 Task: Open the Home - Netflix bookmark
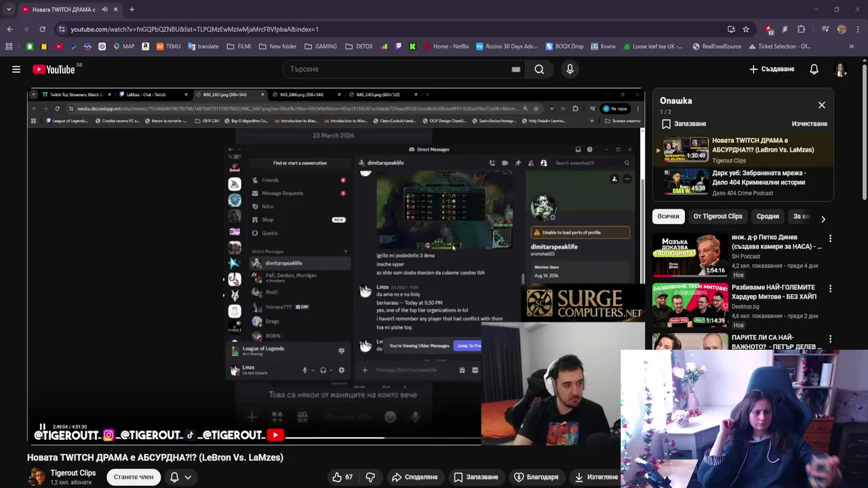pyautogui.click(x=446, y=47)
